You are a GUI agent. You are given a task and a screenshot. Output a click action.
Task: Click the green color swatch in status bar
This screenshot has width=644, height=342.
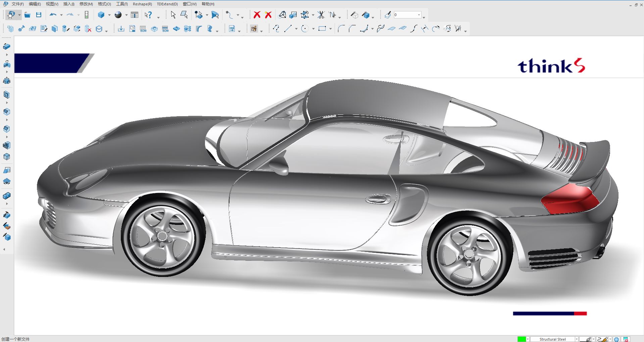pyautogui.click(x=522, y=339)
